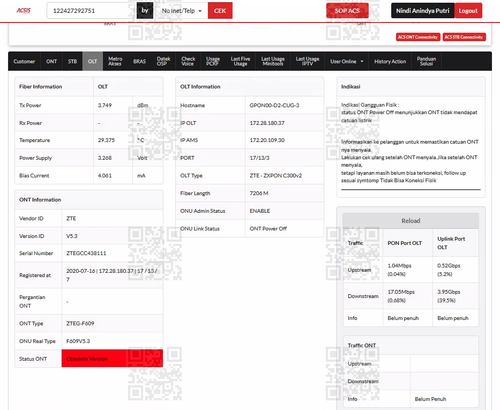Click PON Port downstream 17.05Mbps value

(401, 292)
